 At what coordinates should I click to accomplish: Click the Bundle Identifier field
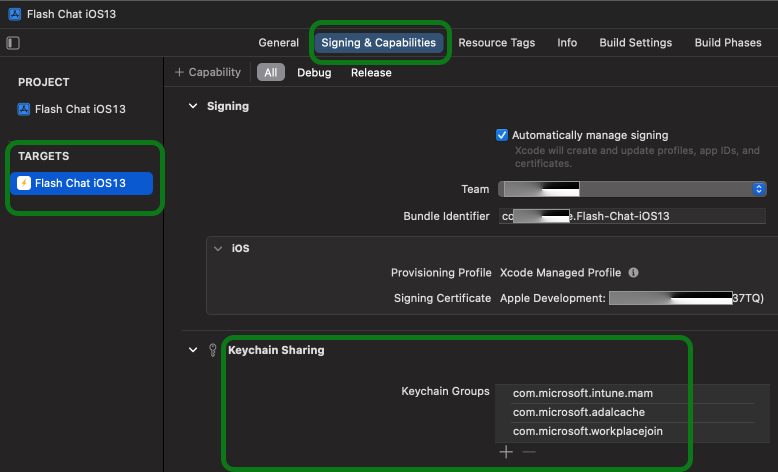point(632,216)
